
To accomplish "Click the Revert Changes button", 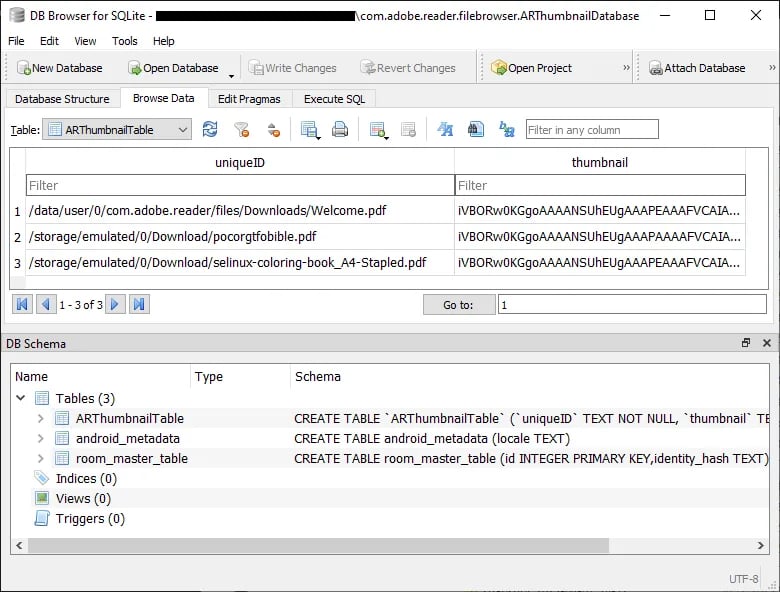I will click(x=407, y=68).
